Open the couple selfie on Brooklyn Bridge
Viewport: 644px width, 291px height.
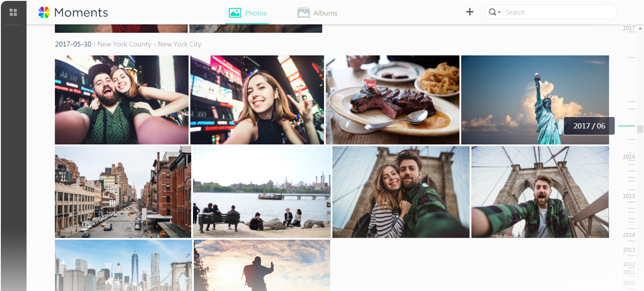pos(401,192)
